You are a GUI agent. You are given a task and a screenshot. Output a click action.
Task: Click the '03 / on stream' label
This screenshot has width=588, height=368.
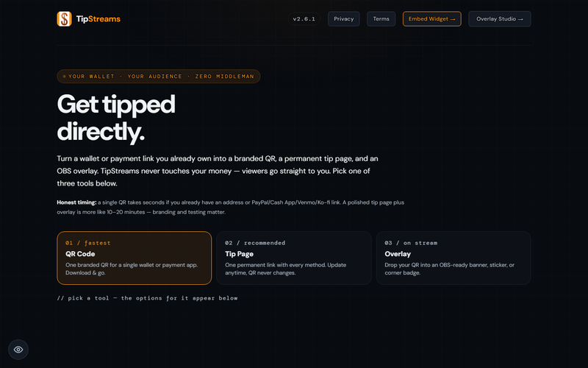tap(411, 243)
